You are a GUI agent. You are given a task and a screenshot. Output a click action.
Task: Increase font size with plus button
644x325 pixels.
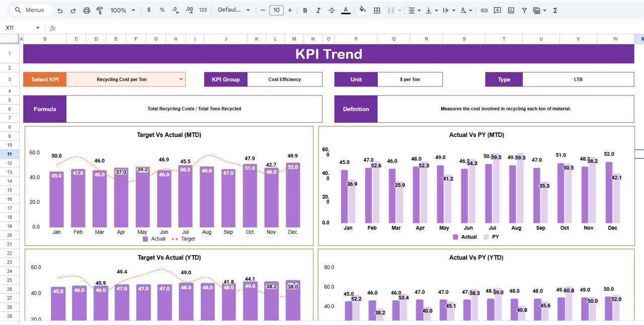point(290,10)
